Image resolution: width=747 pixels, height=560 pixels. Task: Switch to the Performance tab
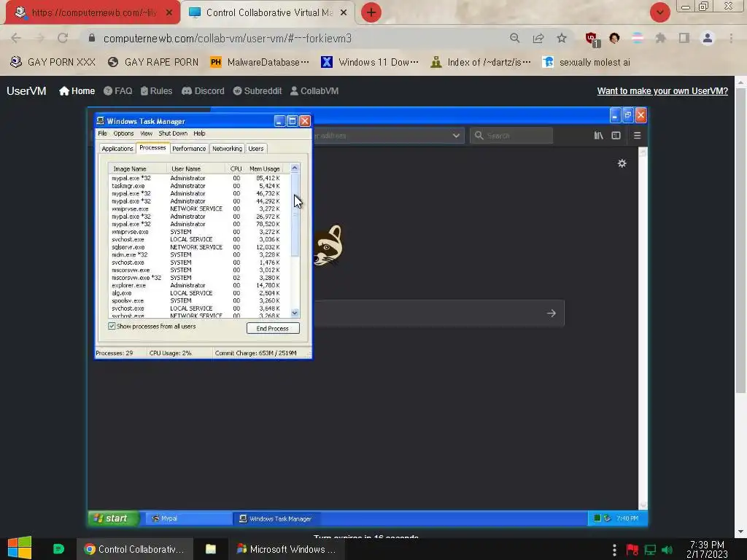tap(189, 149)
